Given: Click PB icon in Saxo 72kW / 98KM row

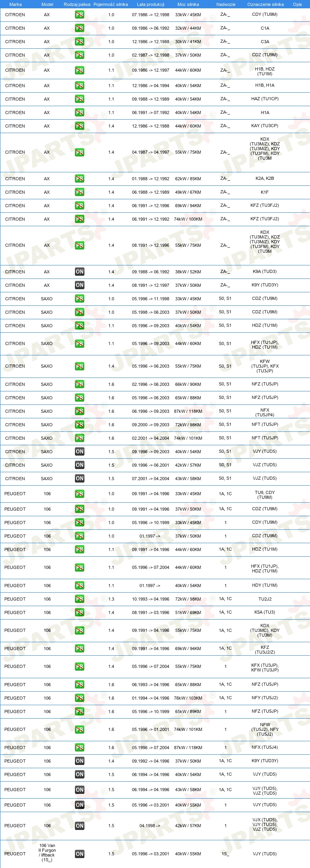Looking at the screenshot, I should point(79,425).
